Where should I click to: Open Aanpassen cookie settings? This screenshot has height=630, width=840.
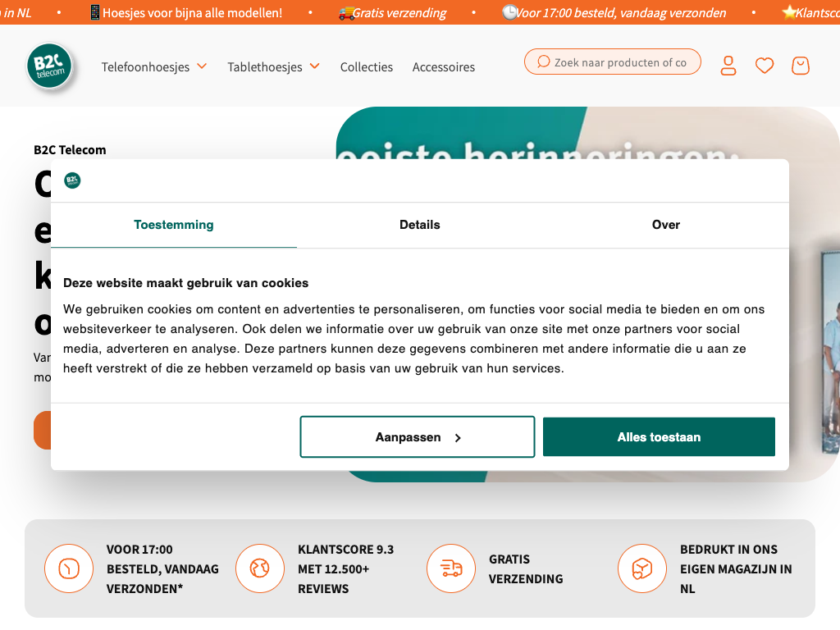[x=418, y=437]
